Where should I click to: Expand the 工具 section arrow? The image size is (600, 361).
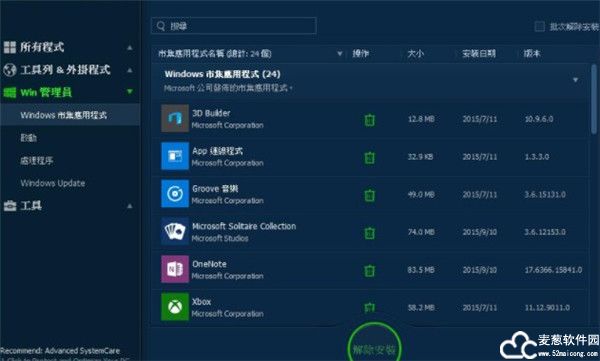click(x=130, y=206)
